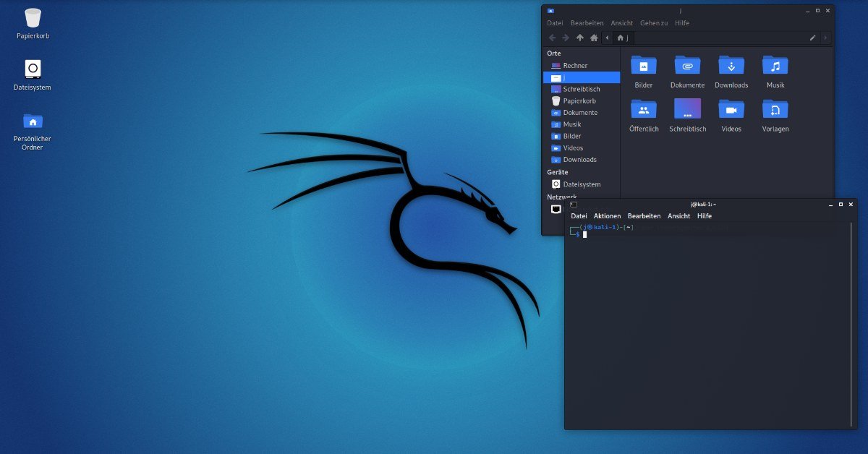The image size is (868, 454).
Task: Open Rechner in the Orte sidebar
Action: coord(582,66)
